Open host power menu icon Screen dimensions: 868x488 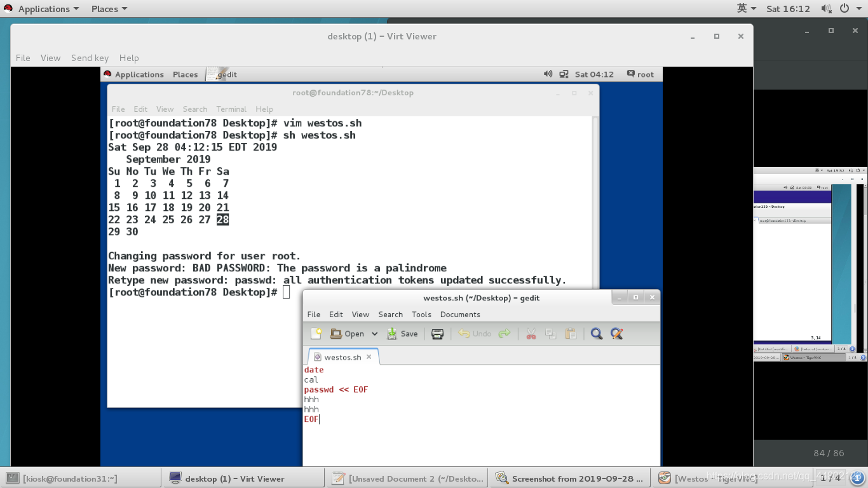849,9
